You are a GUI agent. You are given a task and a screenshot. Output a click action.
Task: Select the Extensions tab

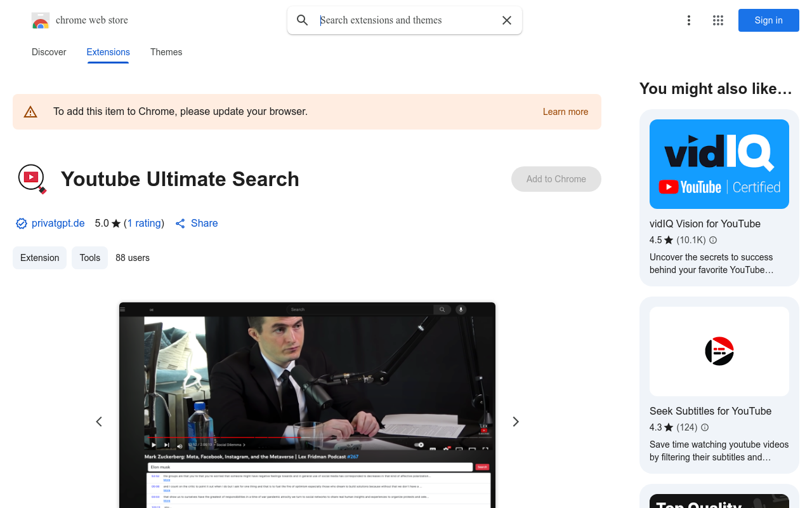pyautogui.click(x=108, y=52)
